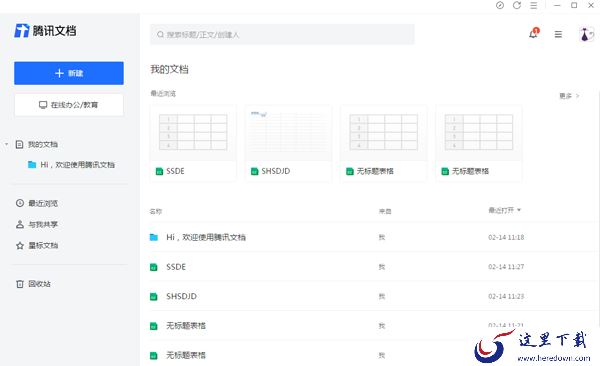Open notifications bell icon

(x=533, y=34)
